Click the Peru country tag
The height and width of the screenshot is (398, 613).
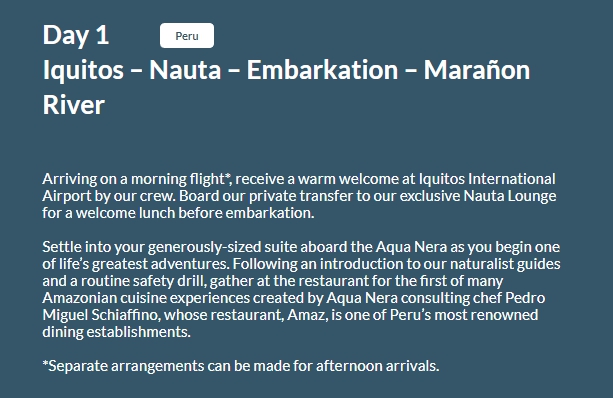(187, 36)
